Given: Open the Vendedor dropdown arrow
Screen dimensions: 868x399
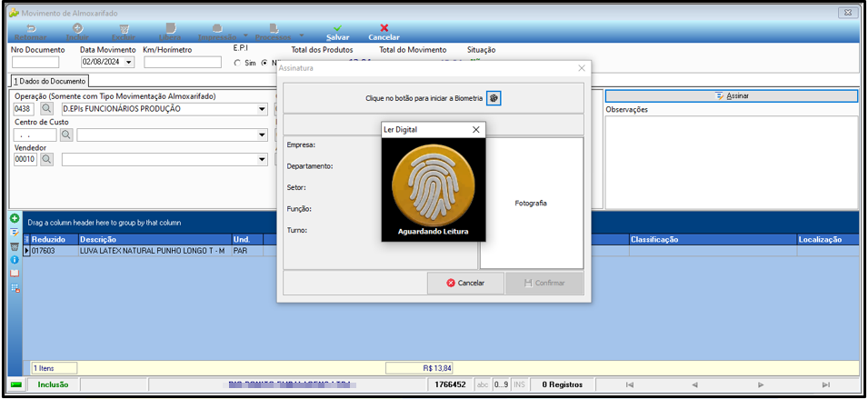Looking at the screenshot, I should pos(263,159).
